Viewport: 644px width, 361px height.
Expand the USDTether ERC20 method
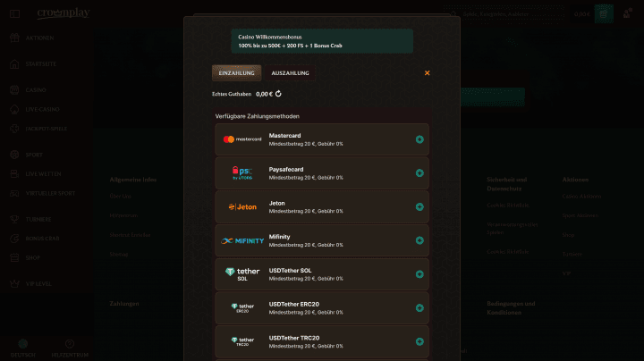point(419,308)
